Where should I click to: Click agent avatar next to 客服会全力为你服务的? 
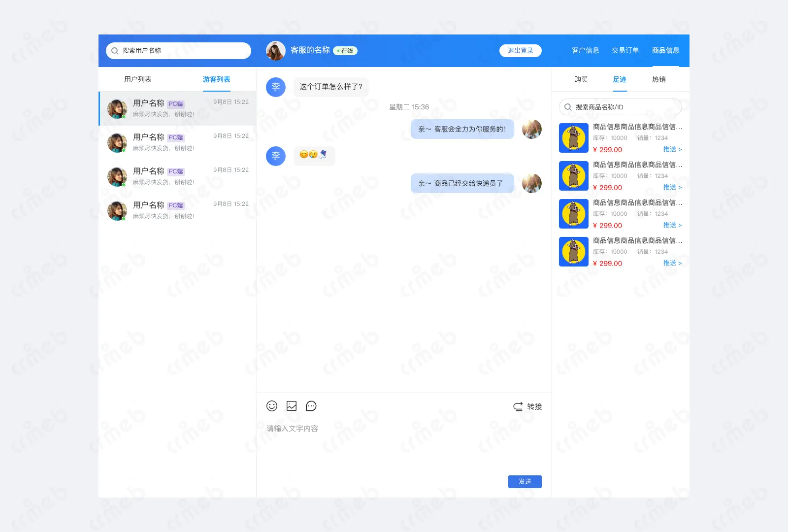pos(532,129)
